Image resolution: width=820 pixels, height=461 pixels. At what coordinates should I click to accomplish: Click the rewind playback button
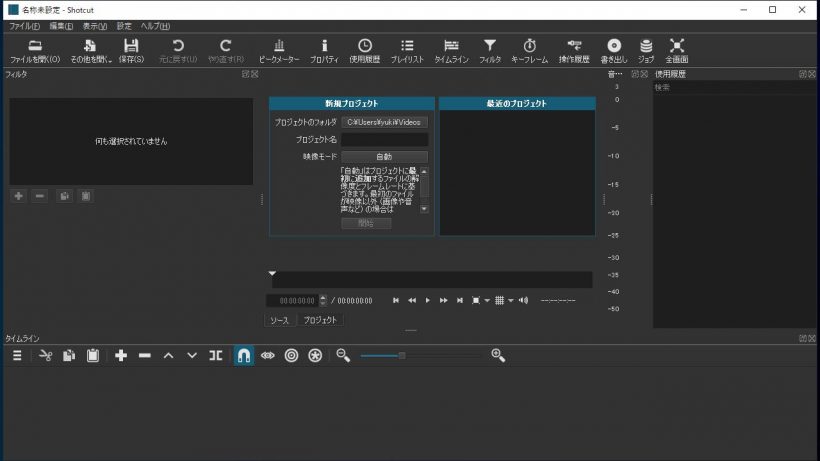(x=412, y=301)
